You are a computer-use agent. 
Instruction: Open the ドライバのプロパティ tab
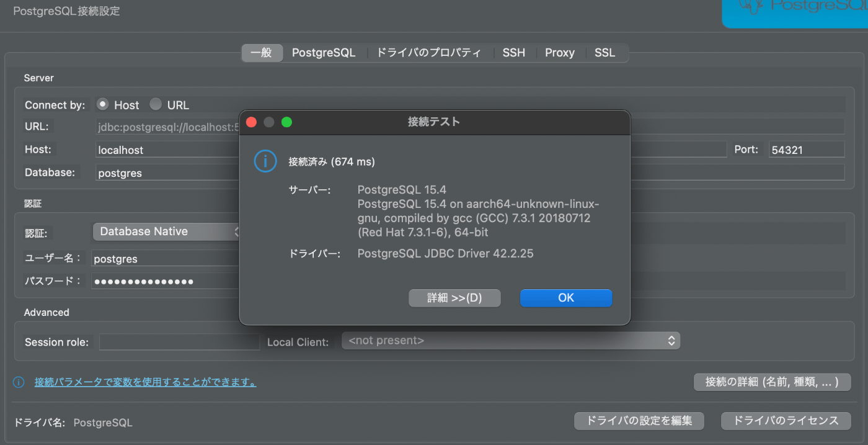click(428, 53)
